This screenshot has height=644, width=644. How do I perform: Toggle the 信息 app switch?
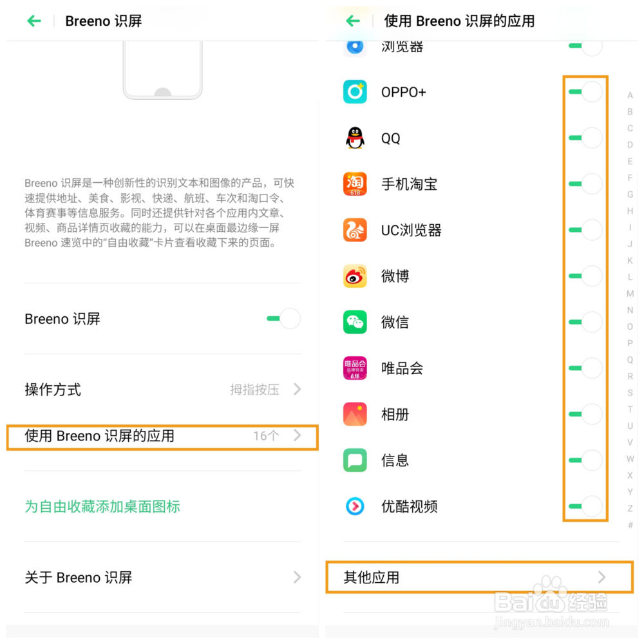[585, 460]
